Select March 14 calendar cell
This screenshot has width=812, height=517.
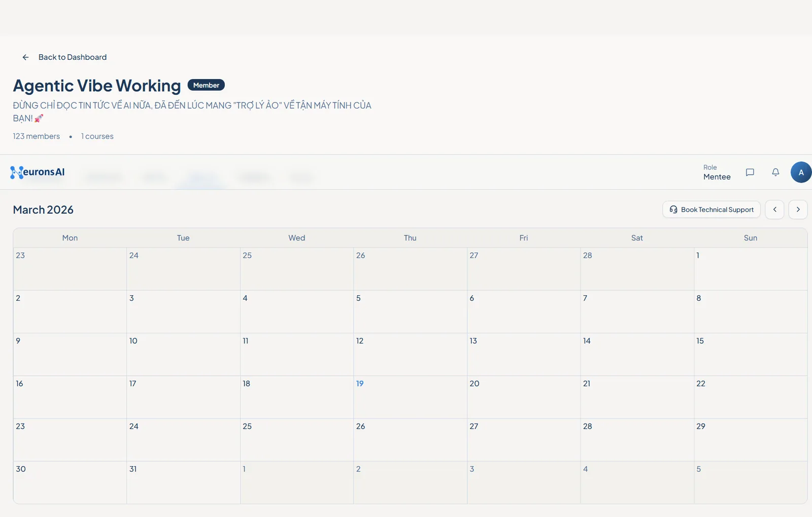(637, 355)
